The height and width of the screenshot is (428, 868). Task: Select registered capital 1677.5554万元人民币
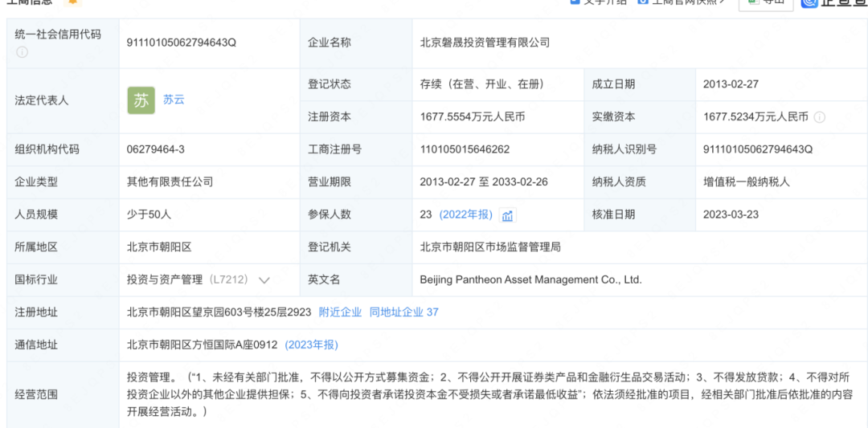[473, 117]
